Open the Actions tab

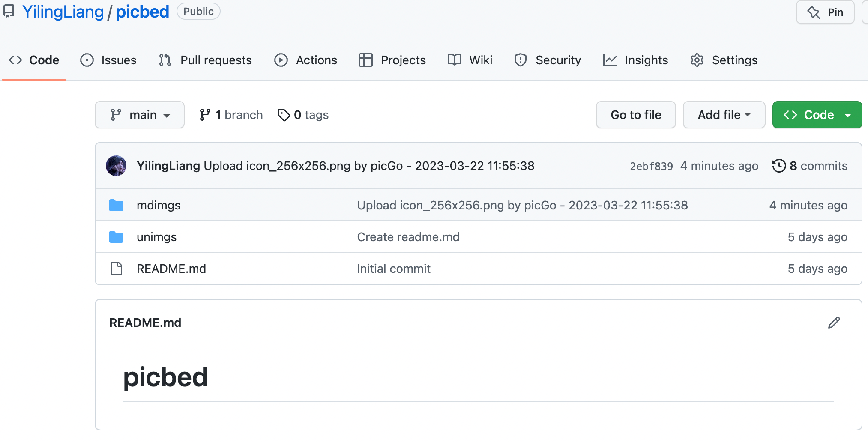coord(305,60)
